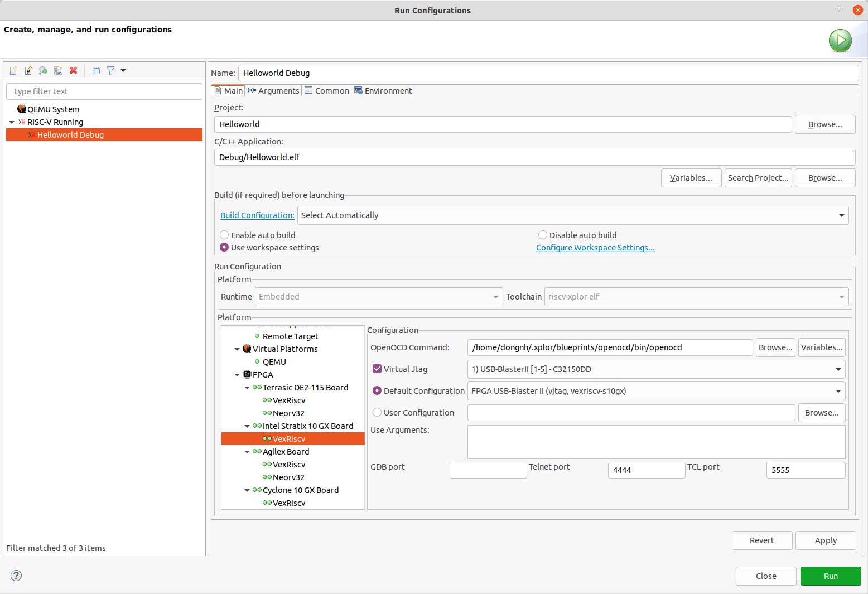Click the New launch configuration icon

pyautogui.click(x=13, y=70)
